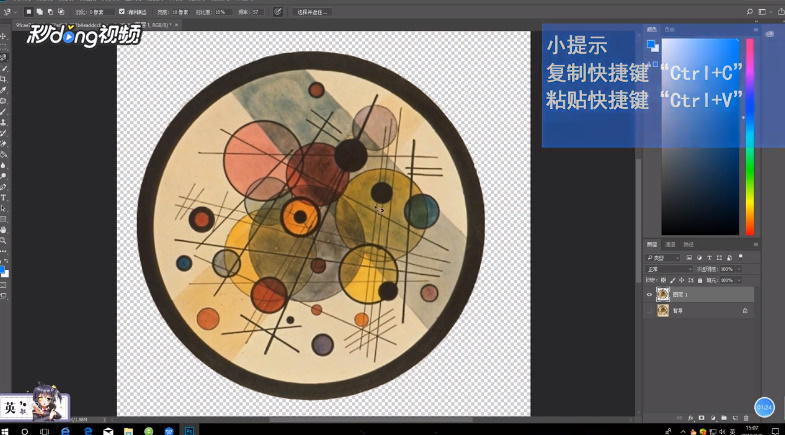The height and width of the screenshot is (435, 785).
Task: Click the Background layer thumbnail
Action: point(662,310)
